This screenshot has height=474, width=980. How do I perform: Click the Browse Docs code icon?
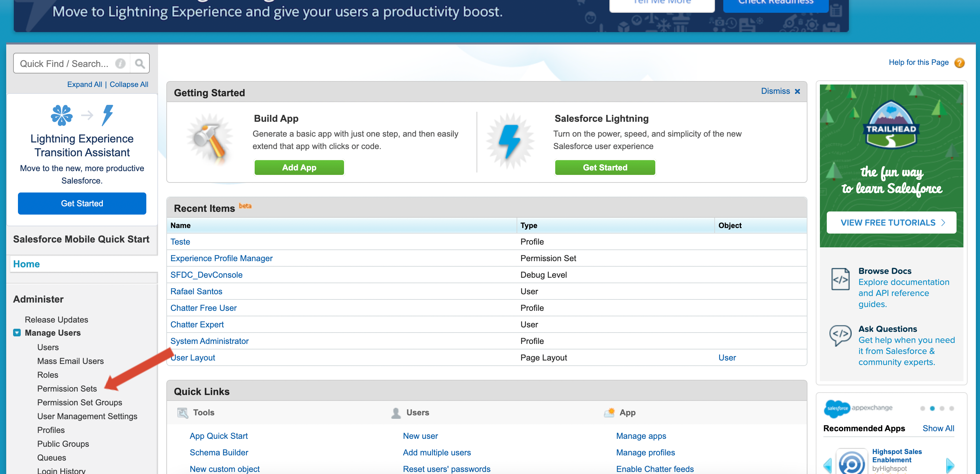(x=840, y=279)
